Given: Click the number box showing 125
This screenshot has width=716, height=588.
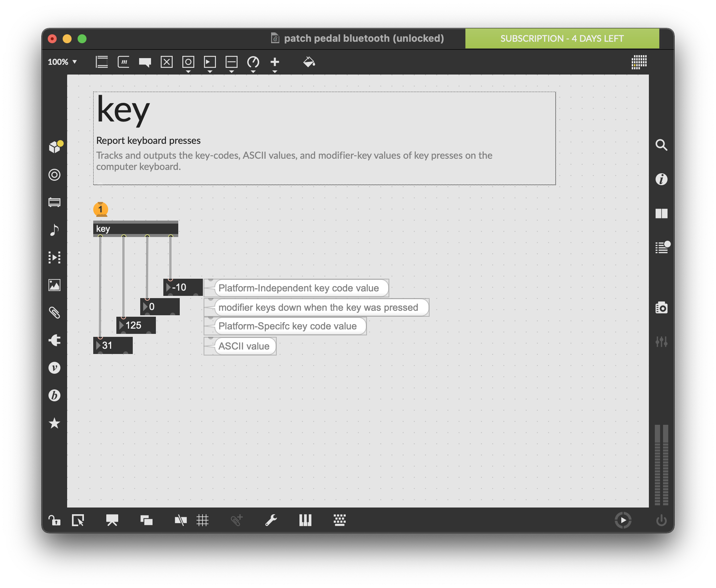Looking at the screenshot, I should pyautogui.click(x=136, y=325).
